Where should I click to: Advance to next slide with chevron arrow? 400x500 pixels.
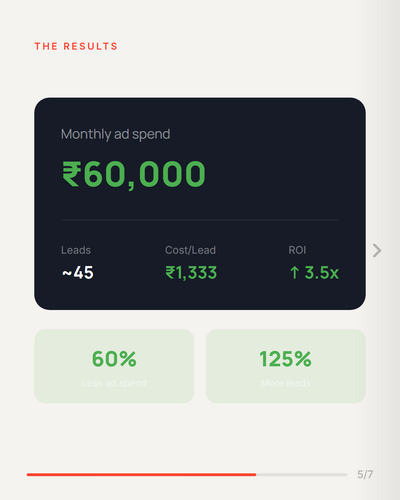pyautogui.click(x=377, y=251)
